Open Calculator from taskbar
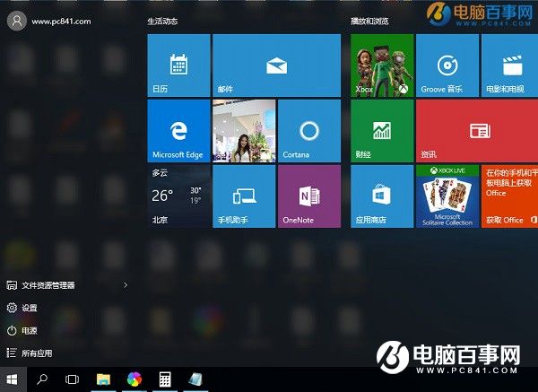The image size is (538, 392). pyautogui.click(x=165, y=379)
